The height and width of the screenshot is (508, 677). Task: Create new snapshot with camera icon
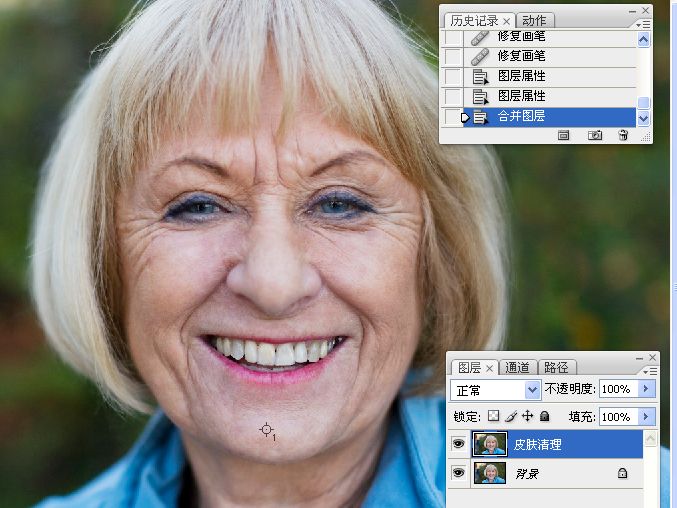(x=595, y=136)
